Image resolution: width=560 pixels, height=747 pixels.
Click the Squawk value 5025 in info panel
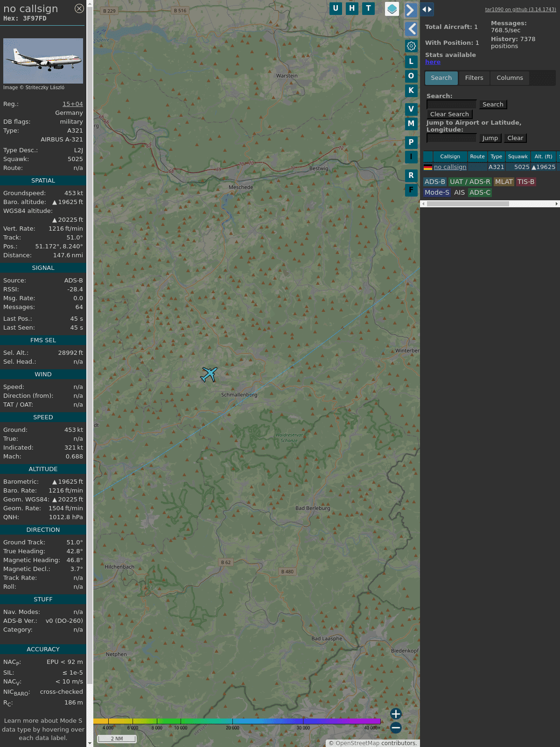pyautogui.click(x=75, y=159)
